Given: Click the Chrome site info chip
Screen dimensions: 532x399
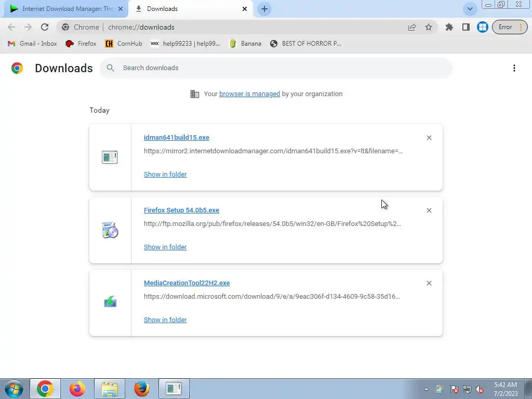Looking at the screenshot, I should tap(81, 27).
